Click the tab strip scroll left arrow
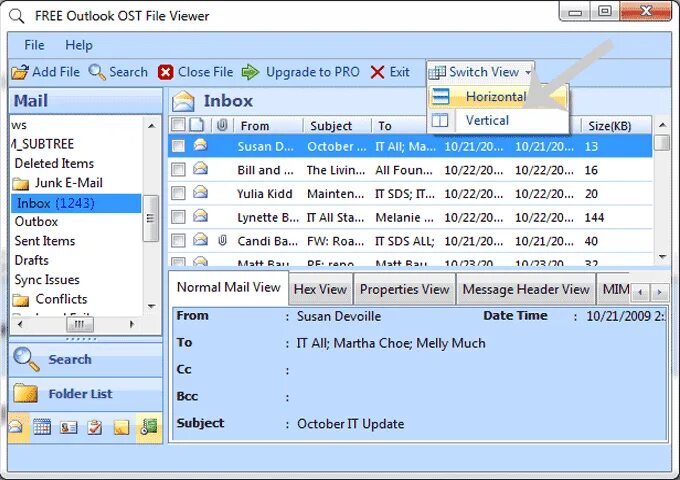680x480 pixels. [641, 292]
